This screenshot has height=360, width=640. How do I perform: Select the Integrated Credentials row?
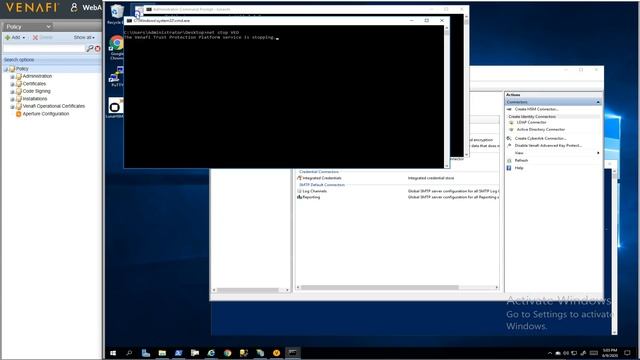[398, 178]
